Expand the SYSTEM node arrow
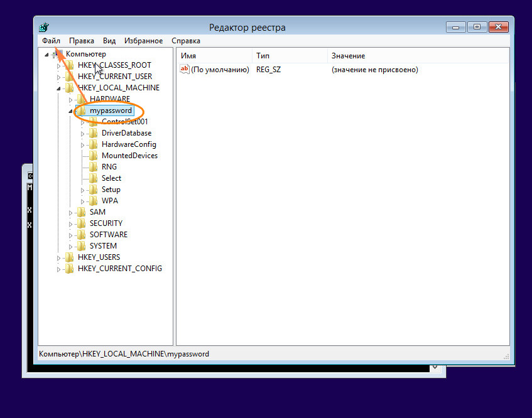532x418 pixels. (70, 247)
